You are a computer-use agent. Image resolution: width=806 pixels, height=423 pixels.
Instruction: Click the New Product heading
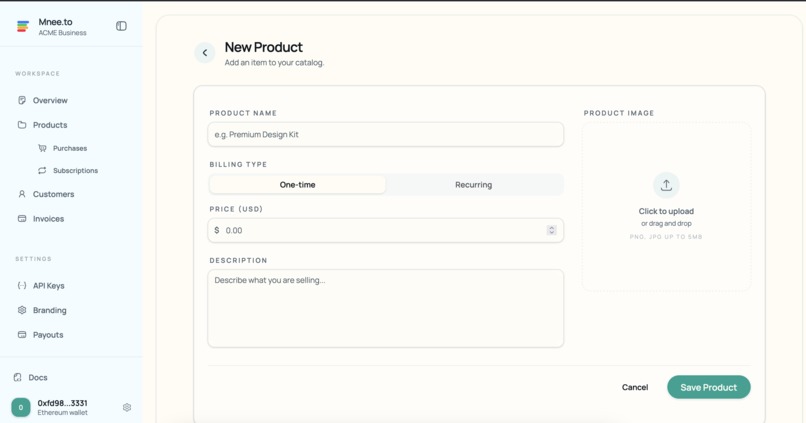pyautogui.click(x=264, y=47)
